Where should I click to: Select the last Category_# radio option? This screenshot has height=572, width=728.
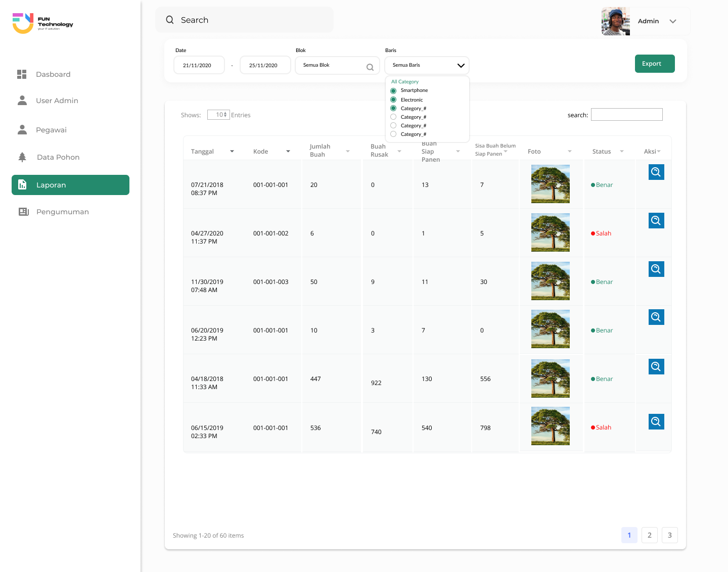(x=393, y=134)
